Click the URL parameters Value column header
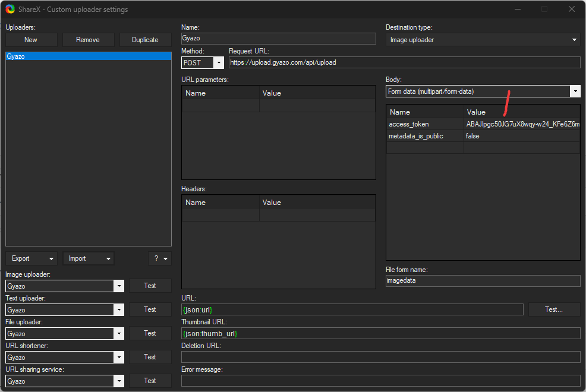Viewport: 586px width, 392px height. click(x=317, y=93)
